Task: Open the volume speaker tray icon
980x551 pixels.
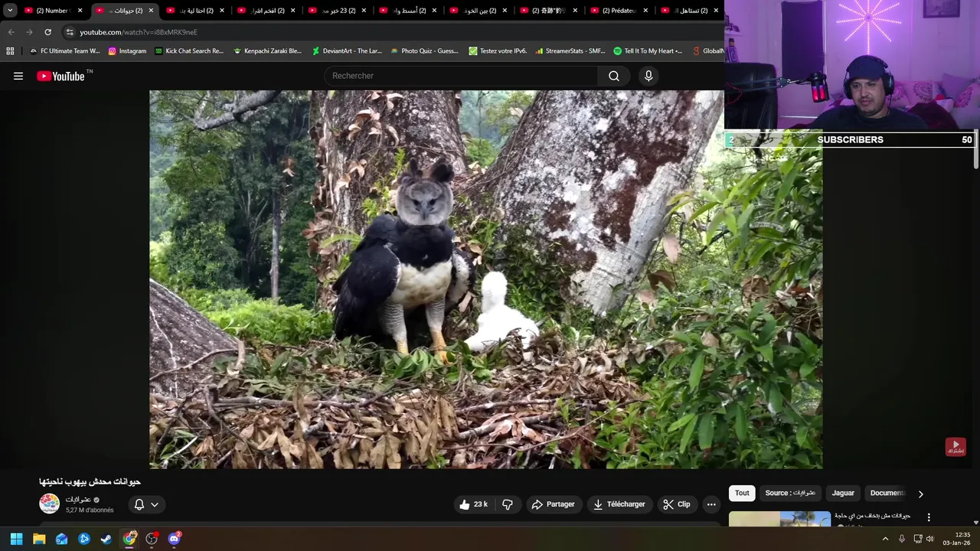Action: (930, 539)
